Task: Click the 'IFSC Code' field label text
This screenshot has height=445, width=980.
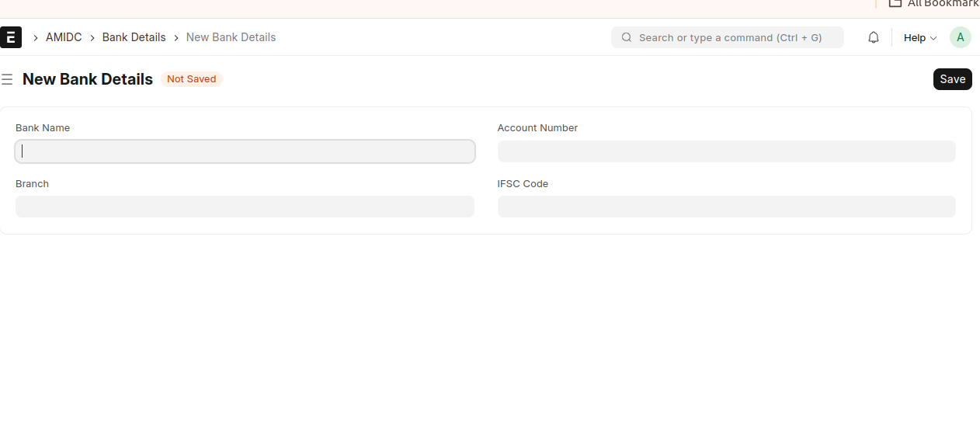Action: [x=523, y=184]
